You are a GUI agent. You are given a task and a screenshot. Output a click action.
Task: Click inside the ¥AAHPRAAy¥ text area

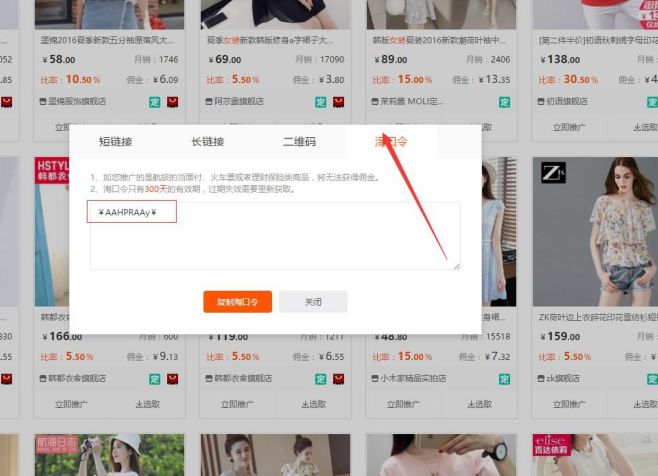(x=275, y=235)
